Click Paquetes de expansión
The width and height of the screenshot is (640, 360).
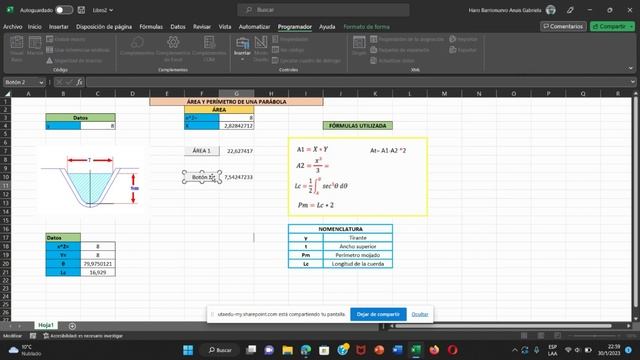point(400,50)
